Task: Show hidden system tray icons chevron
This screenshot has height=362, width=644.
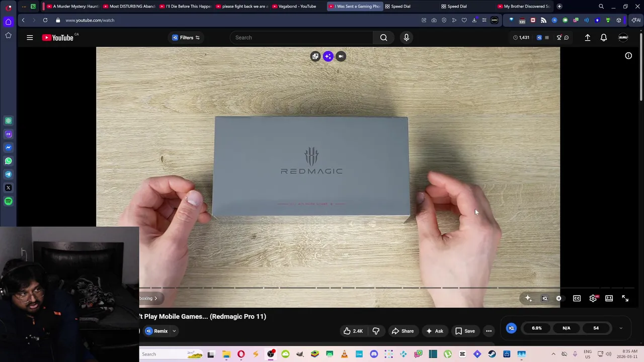Action: click(x=553, y=354)
